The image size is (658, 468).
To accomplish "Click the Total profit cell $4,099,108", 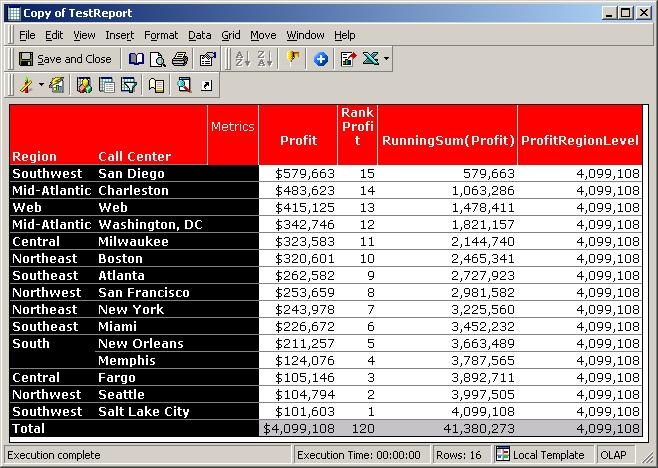I will pos(298,428).
